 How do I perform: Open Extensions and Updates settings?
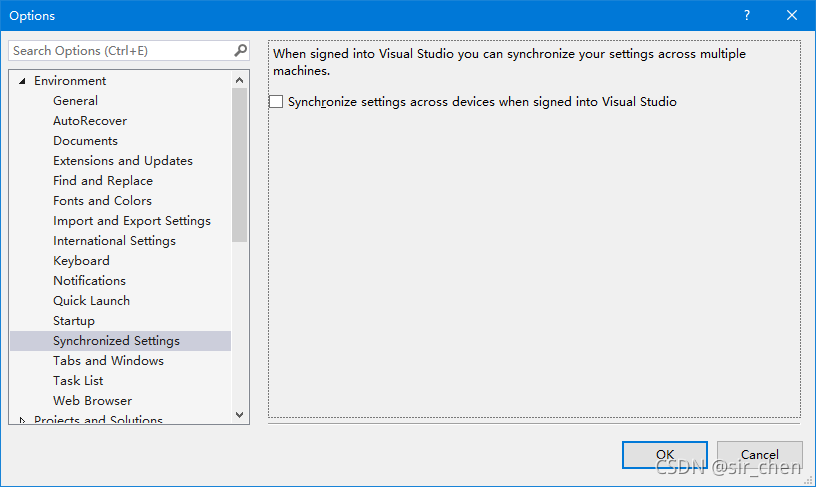click(x=123, y=161)
